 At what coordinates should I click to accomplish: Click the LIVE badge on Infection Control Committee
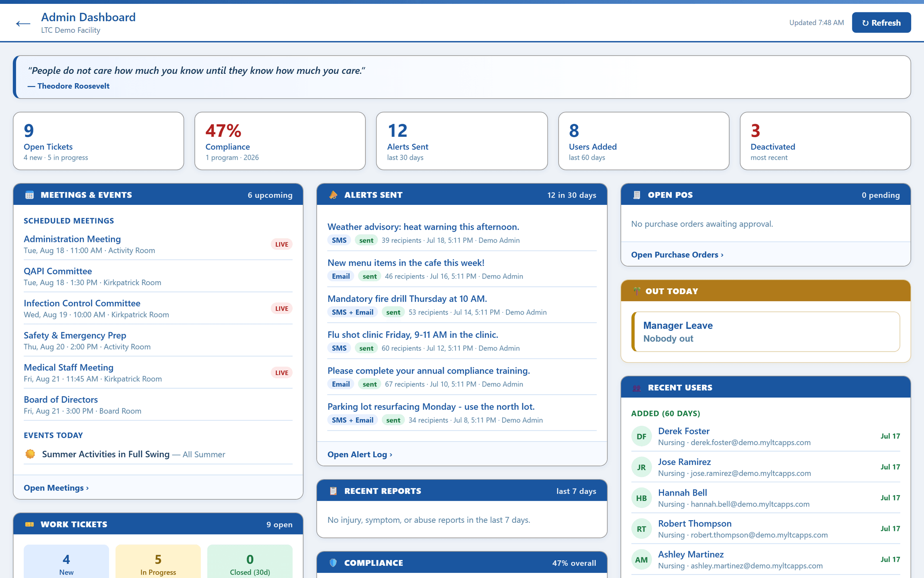(x=282, y=308)
